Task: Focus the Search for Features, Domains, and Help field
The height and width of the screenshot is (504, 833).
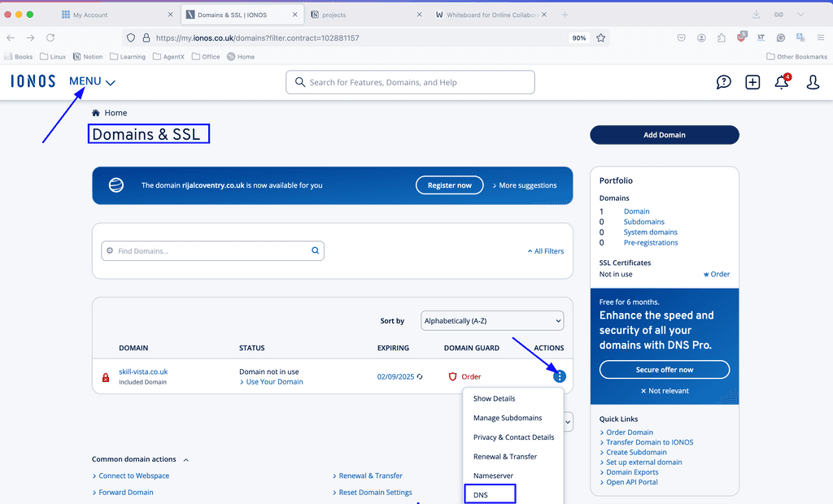Action: click(x=410, y=82)
